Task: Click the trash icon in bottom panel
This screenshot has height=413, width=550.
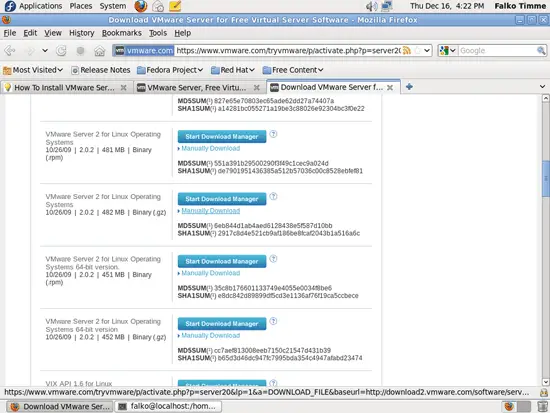Action: [x=543, y=406]
